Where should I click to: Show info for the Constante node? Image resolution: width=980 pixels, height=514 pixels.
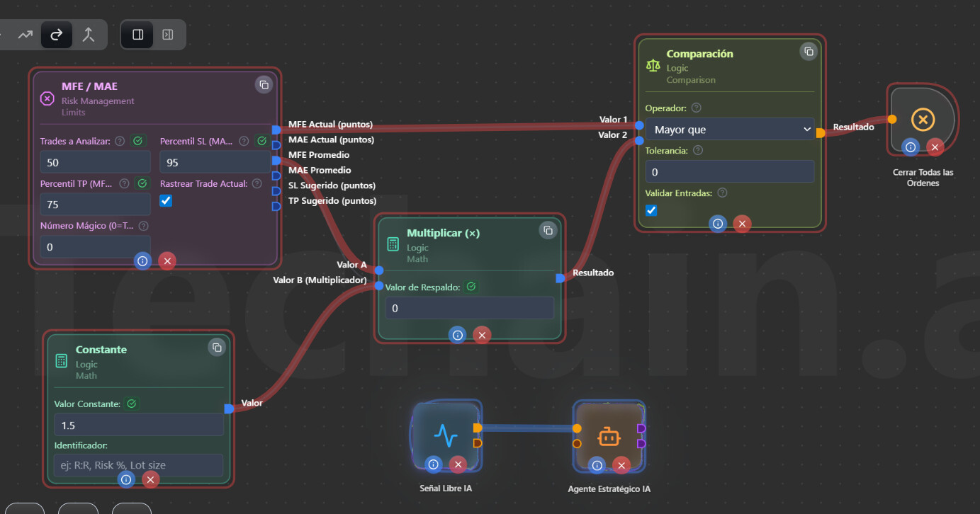[126, 479]
